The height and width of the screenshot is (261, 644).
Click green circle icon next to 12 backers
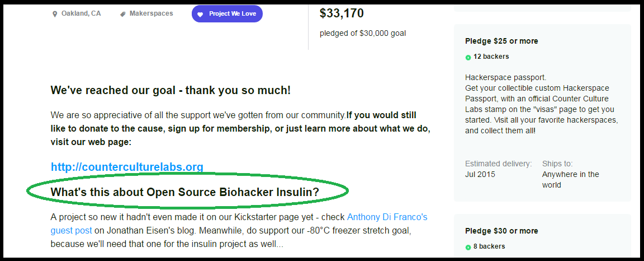[468, 57]
